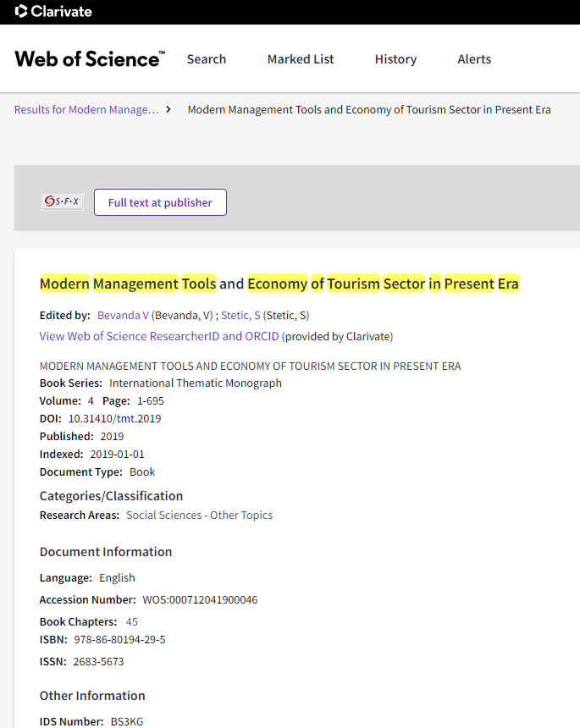This screenshot has height=728, width=580.
Task: Open Alerts in the navigation bar
Action: pyautogui.click(x=474, y=59)
